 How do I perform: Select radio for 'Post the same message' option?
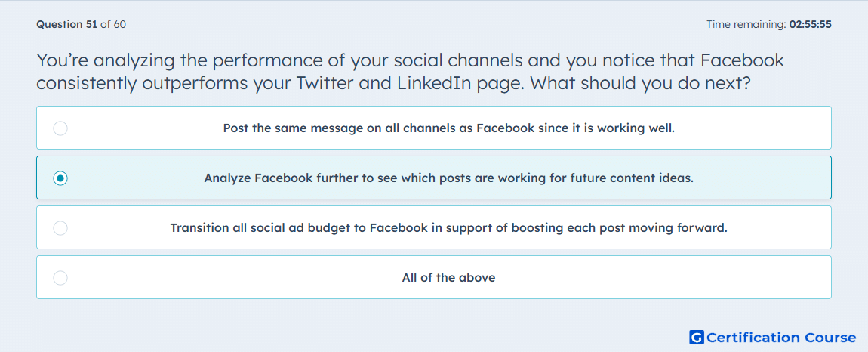coord(60,128)
